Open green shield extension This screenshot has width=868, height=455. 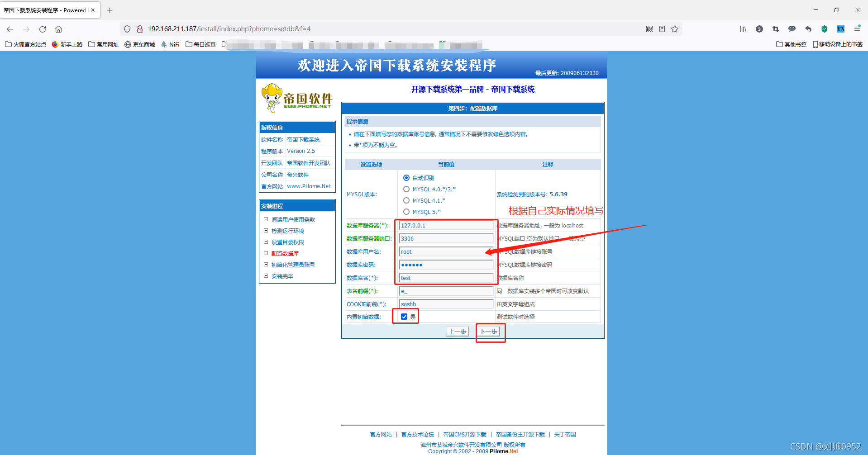tap(825, 29)
